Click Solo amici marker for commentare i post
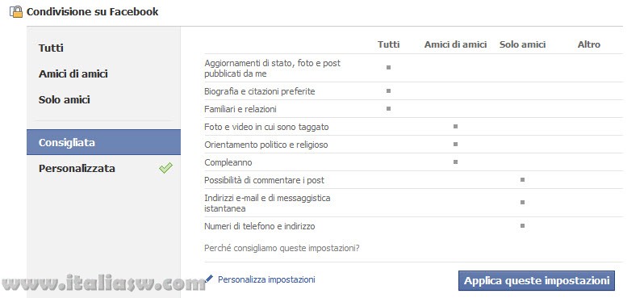 click(522, 179)
